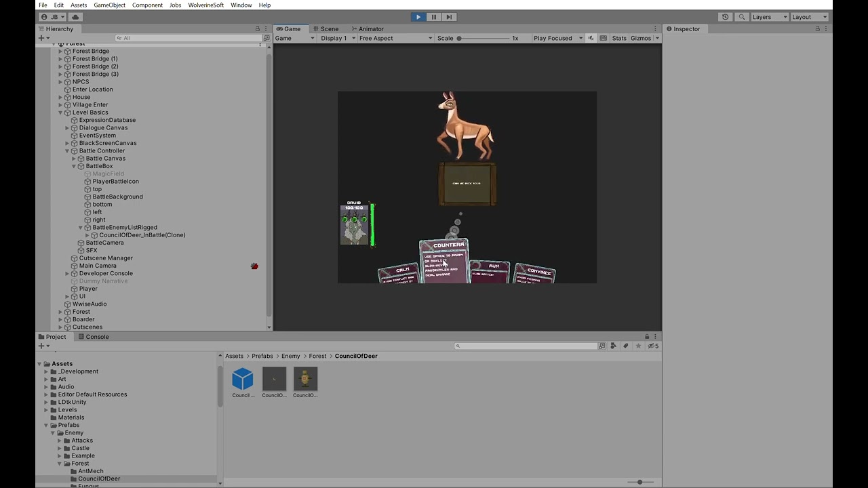Pause the running game
Viewport: 868px width, 488px height.
[434, 17]
